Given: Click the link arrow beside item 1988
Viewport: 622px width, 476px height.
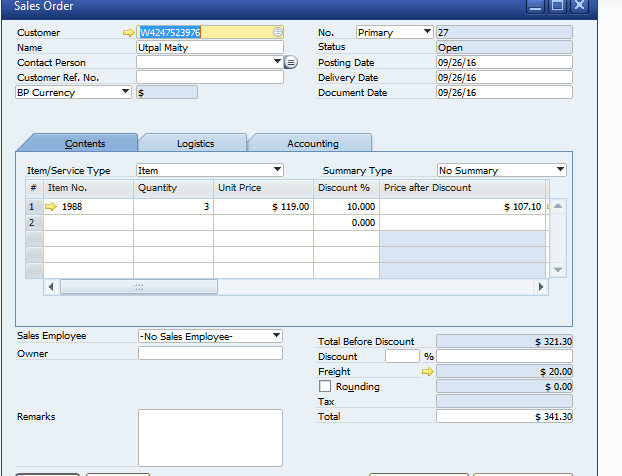Looking at the screenshot, I should (x=51, y=207).
